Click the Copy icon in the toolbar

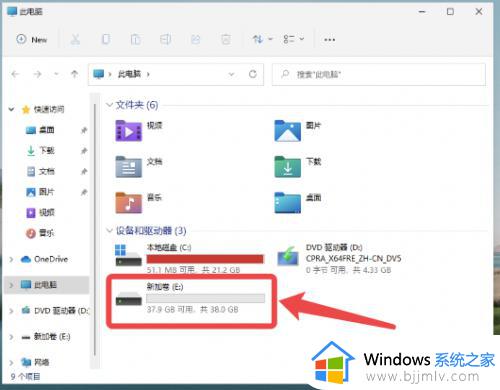tap(106, 39)
